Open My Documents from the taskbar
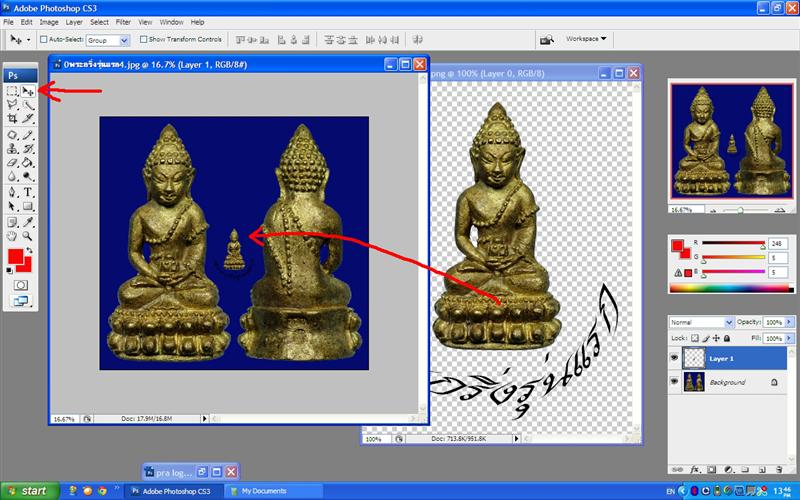Screen dimensions: 800x500 [255, 491]
